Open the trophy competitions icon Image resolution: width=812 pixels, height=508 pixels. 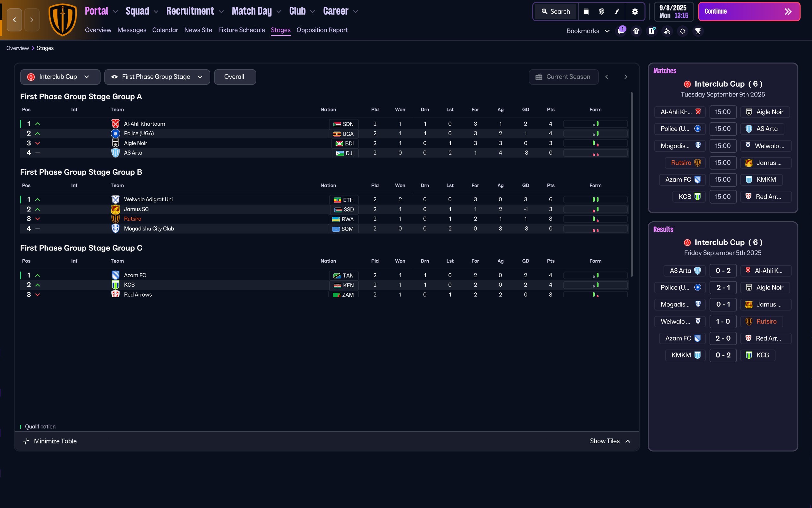pyautogui.click(x=698, y=31)
